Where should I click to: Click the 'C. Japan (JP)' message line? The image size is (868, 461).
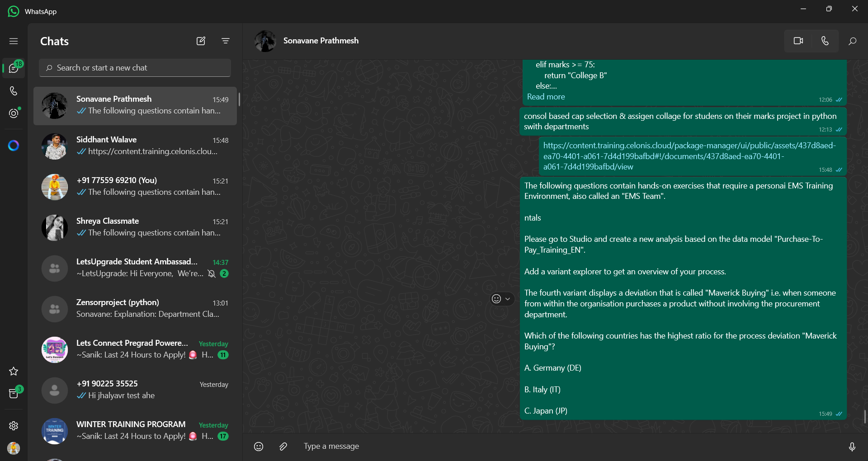[546, 411]
